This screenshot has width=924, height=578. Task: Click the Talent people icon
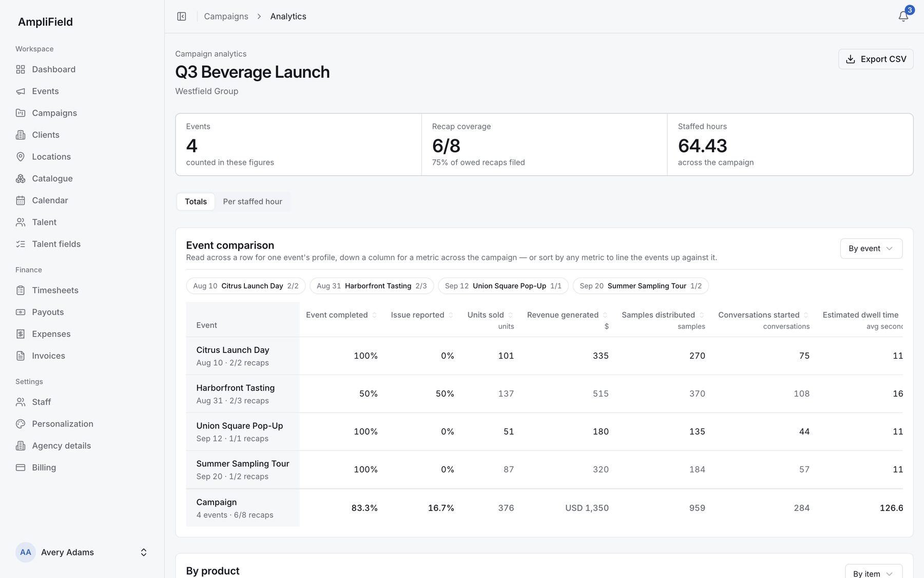tap(21, 222)
